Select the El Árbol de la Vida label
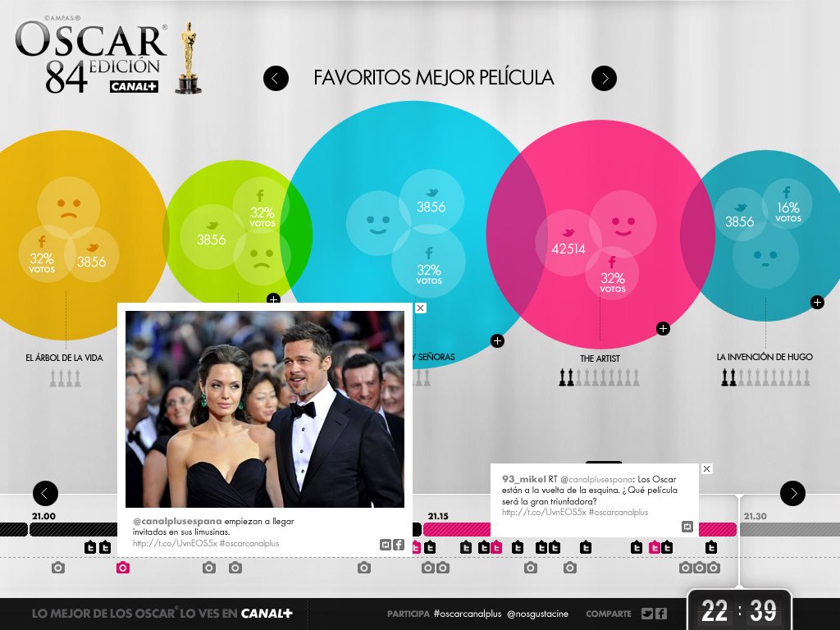The height and width of the screenshot is (630, 840). tap(64, 358)
